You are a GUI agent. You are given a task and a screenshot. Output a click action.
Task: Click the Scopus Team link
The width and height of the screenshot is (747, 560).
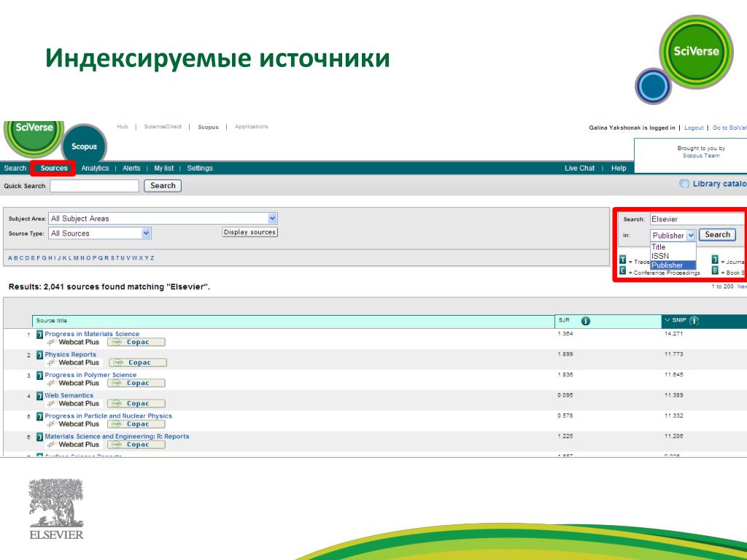coord(701,156)
